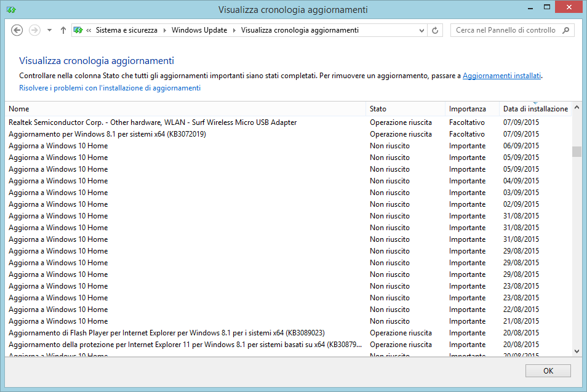Select Visualizza cronologia aggiornamenti breadcrumb

click(300, 30)
